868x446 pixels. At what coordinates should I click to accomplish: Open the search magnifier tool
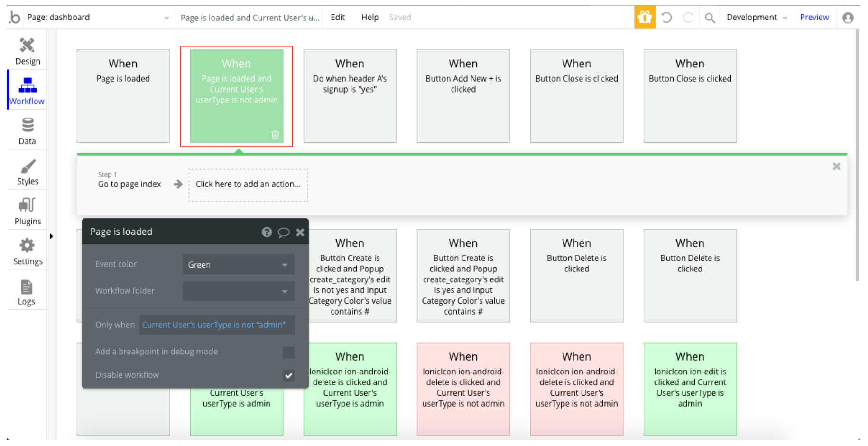(x=710, y=18)
